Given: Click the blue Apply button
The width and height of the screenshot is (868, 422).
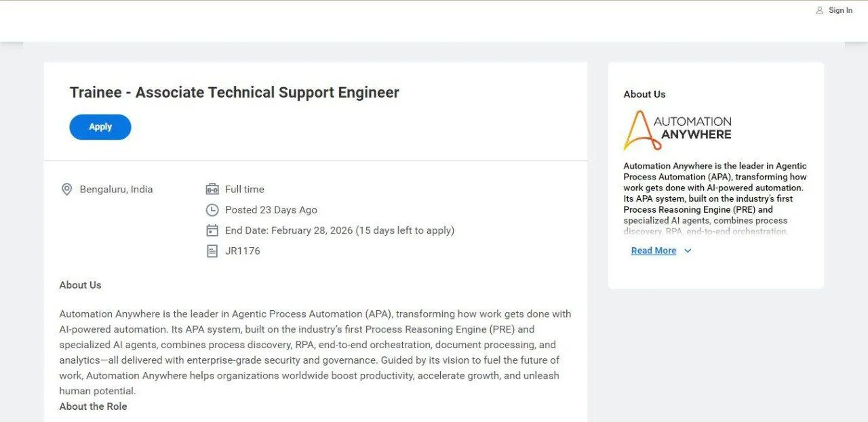Looking at the screenshot, I should (x=100, y=127).
